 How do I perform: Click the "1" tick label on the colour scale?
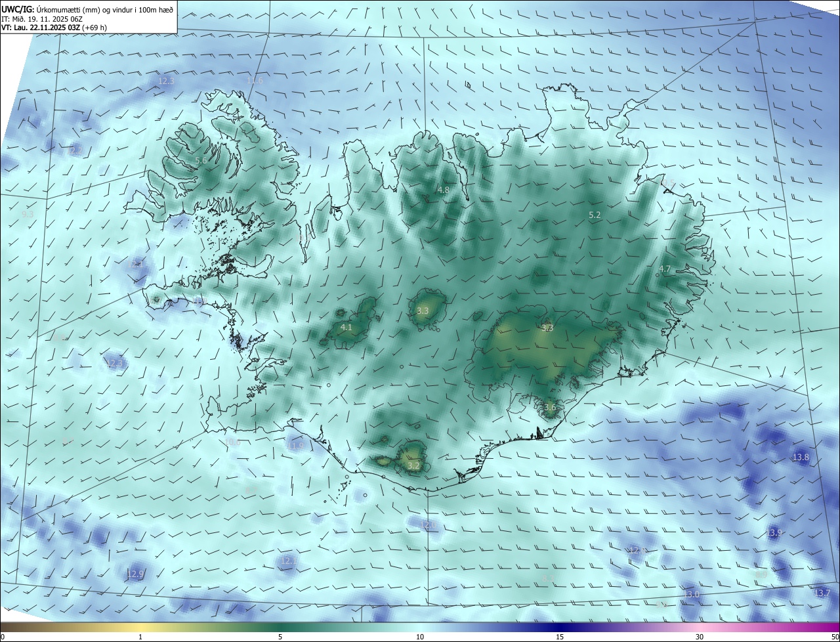click(140, 637)
